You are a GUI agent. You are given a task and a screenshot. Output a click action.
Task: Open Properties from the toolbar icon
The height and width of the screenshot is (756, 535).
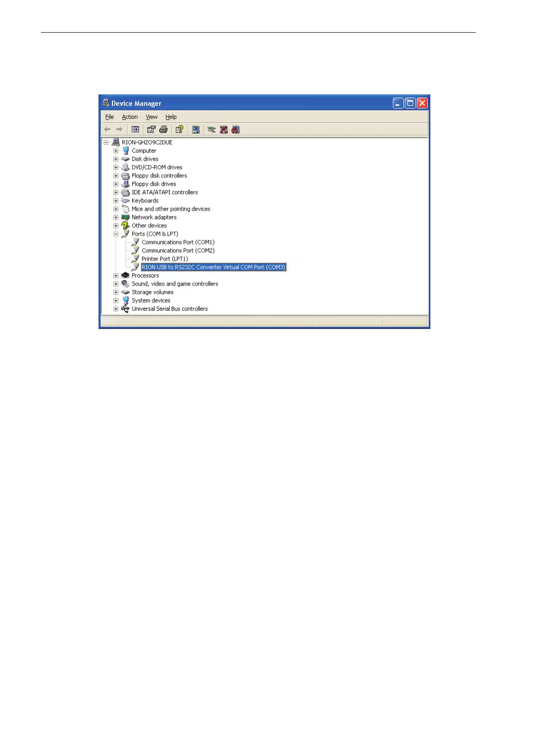151,130
